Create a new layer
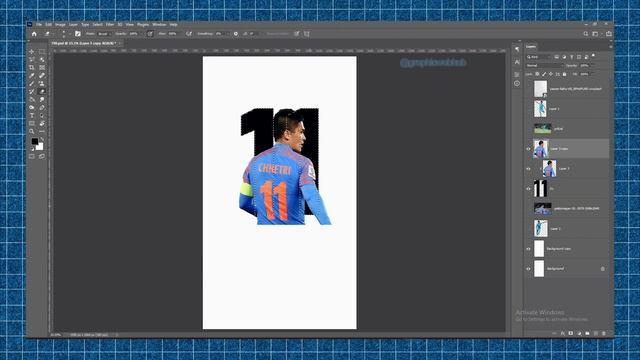 pyautogui.click(x=596, y=333)
